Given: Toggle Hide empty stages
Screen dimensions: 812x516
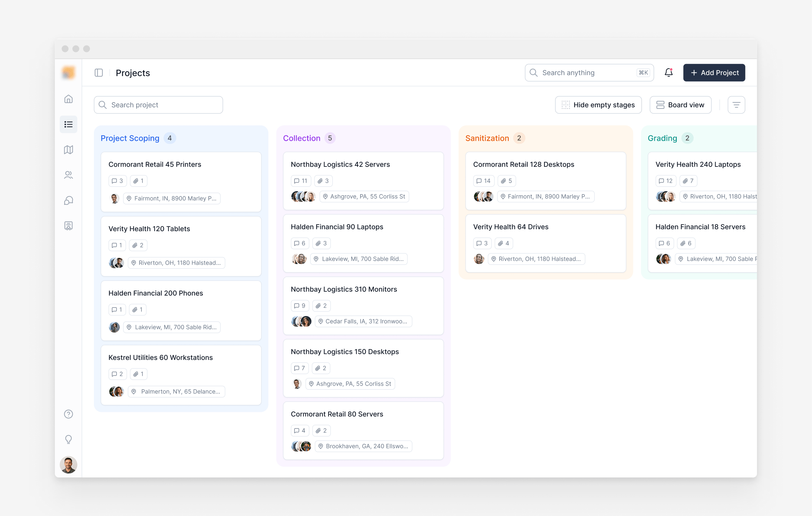Looking at the screenshot, I should (598, 105).
